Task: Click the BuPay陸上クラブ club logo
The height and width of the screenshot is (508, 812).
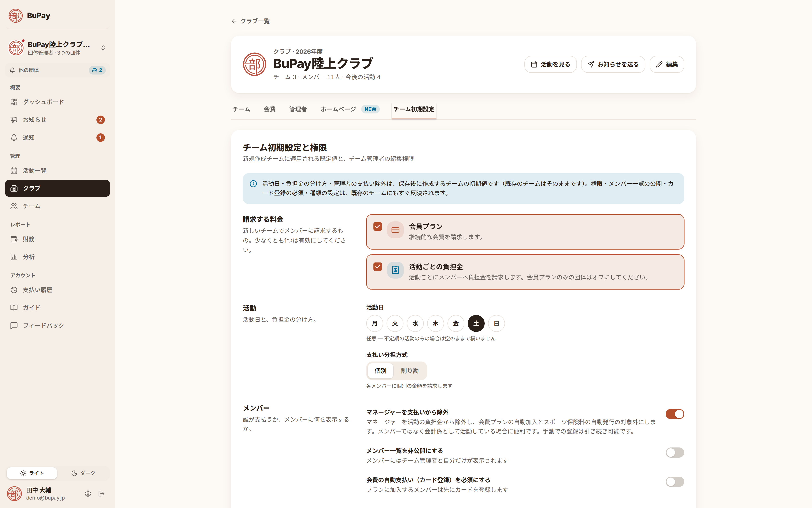Action: pos(254,64)
